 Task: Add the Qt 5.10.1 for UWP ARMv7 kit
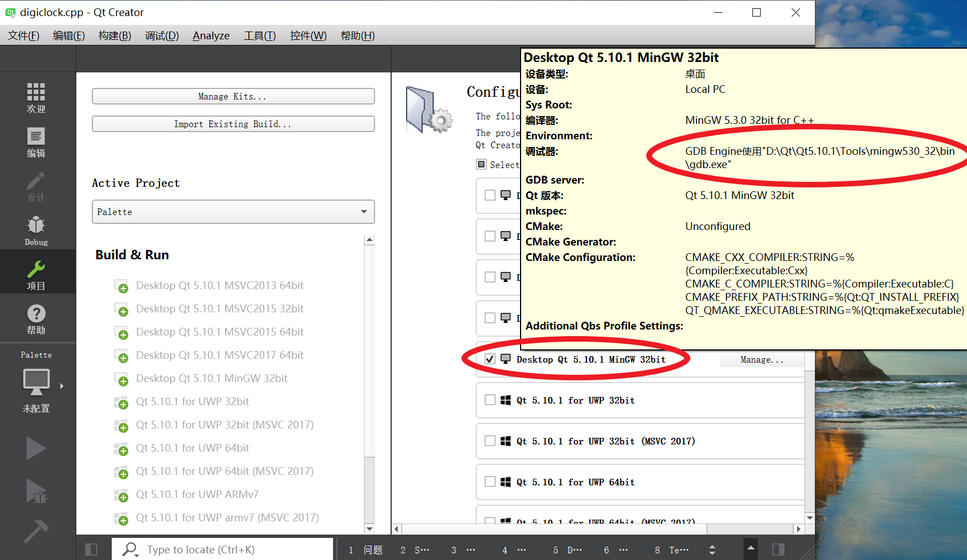pos(121,495)
